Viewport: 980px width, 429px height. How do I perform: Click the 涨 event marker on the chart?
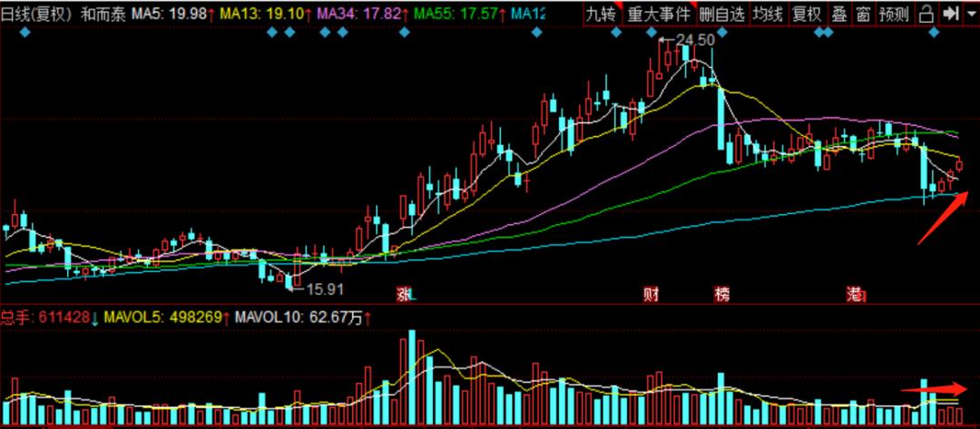[406, 294]
